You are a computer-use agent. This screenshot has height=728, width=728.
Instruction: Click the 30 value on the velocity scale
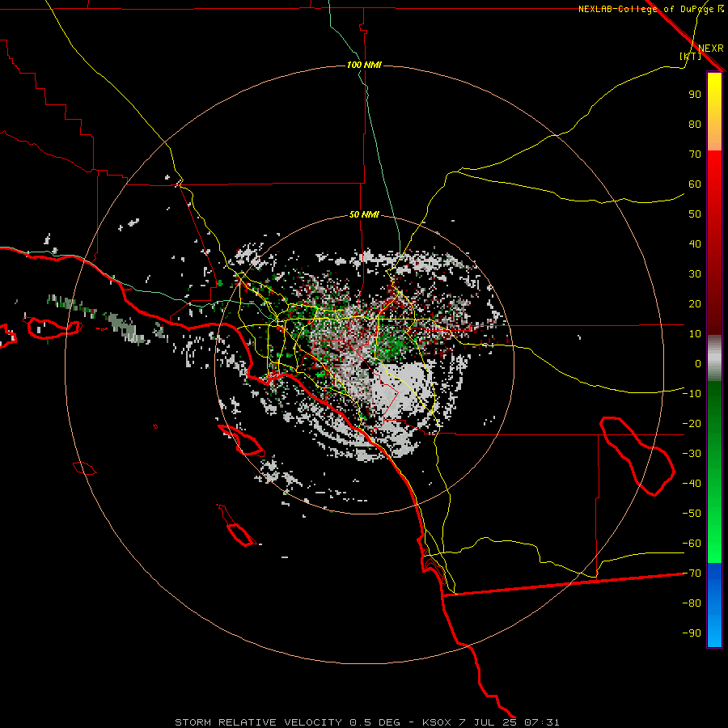[x=695, y=274]
